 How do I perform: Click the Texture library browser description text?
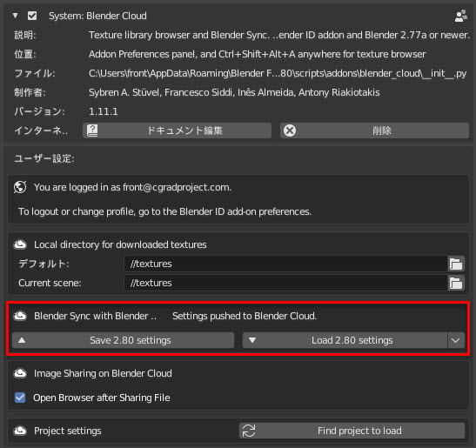pos(279,35)
